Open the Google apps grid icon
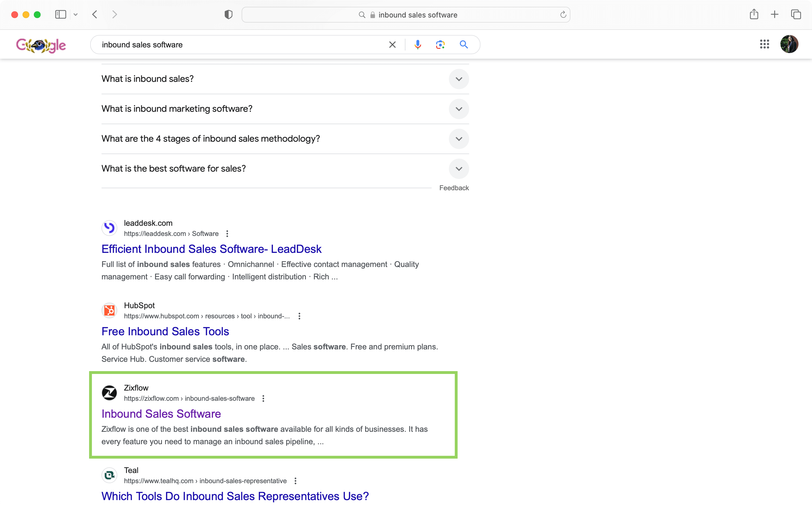This screenshot has height=508, width=812. (x=764, y=44)
